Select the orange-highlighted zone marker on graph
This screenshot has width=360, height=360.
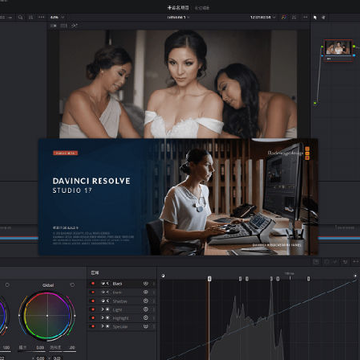tap(209, 278)
